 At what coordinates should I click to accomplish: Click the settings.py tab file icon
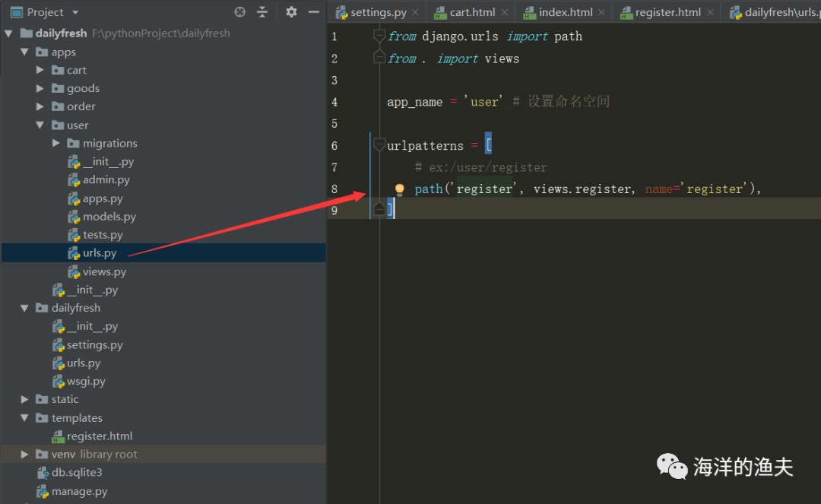click(x=342, y=13)
